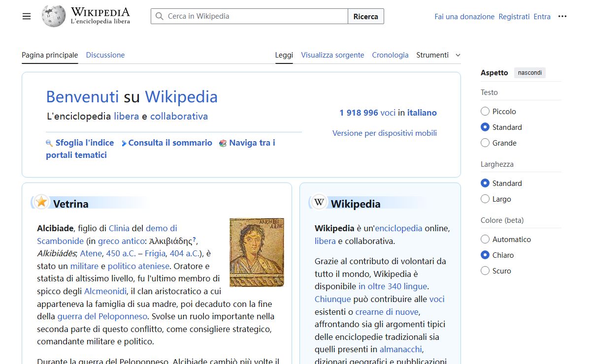Select Chiaro color mode
This screenshot has height=364, width=591.
485,255
